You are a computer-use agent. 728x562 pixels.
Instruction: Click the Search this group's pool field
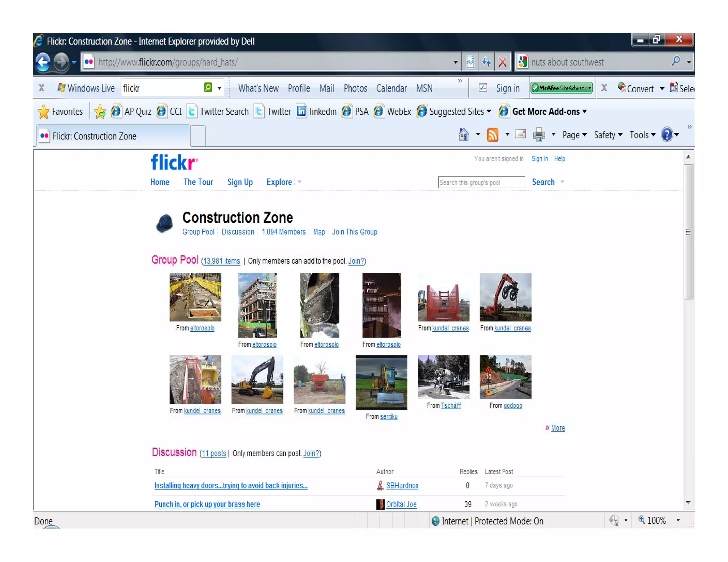[x=481, y=182]
